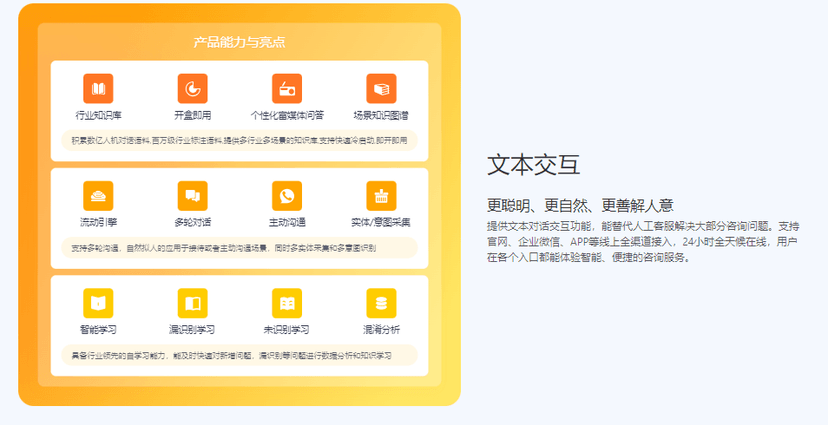The image size is (828, 425).
Task: Click the 个性化富媒体问答 label
Action: click(287, 115)
